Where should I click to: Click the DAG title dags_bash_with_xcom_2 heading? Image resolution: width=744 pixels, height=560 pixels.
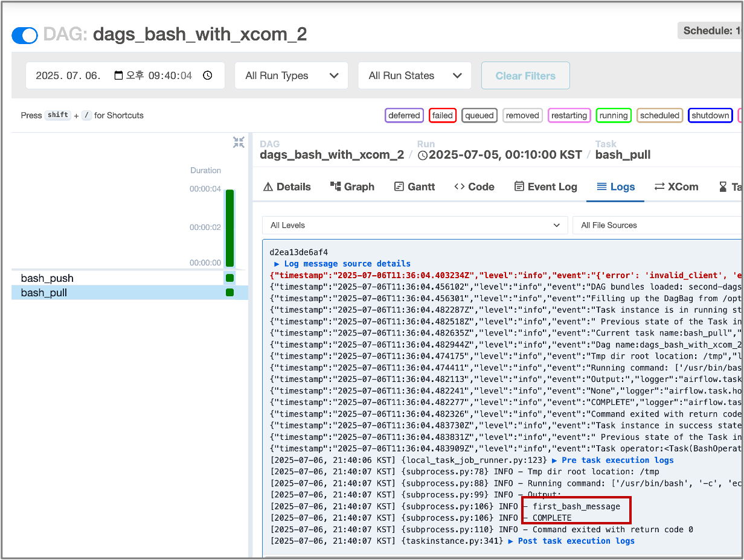pos(200,34)
